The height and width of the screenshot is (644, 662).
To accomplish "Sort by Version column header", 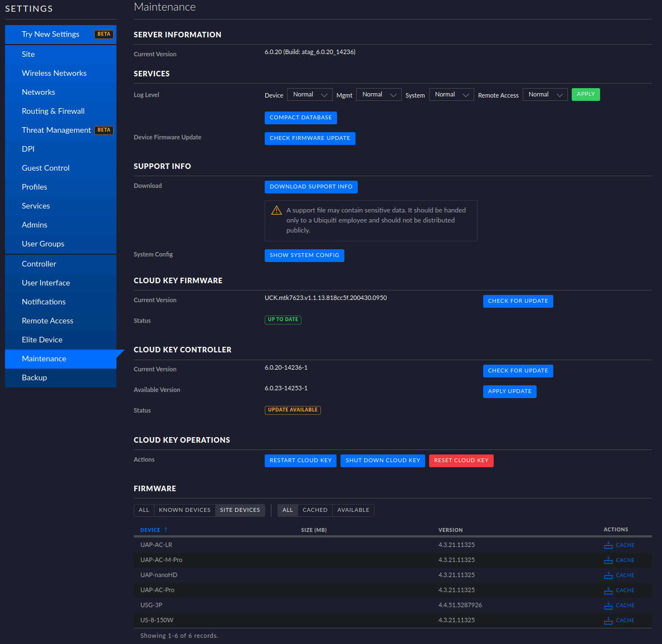I will pos(450,530).
